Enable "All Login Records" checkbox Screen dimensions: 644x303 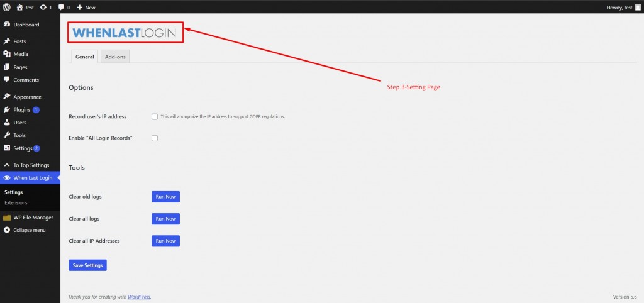point(155,138)
